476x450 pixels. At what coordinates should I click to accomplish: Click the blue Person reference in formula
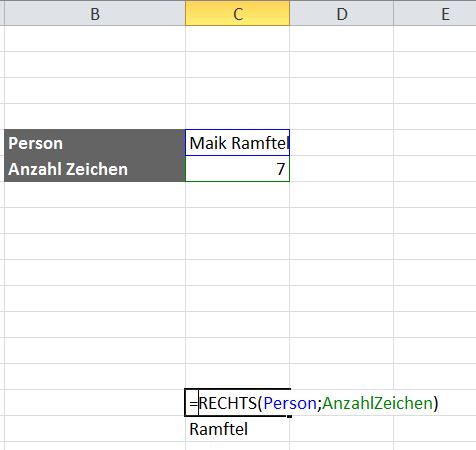[290, 403]
